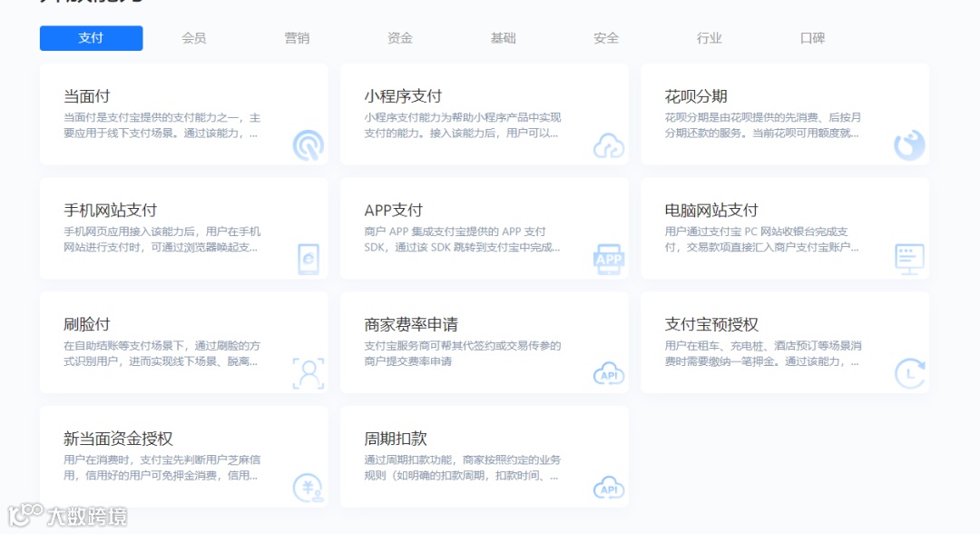The height and width of the screenshot is (534, 980).
Task: Click the 电脑网站支付 monitor icon
Action: [909, 259]
